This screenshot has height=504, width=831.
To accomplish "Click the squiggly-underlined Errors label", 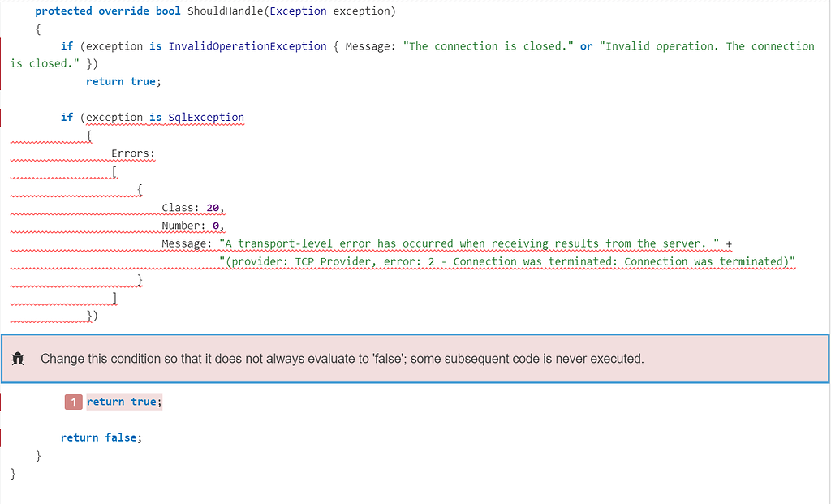I will pyautogui.click(x=131, y=153).
